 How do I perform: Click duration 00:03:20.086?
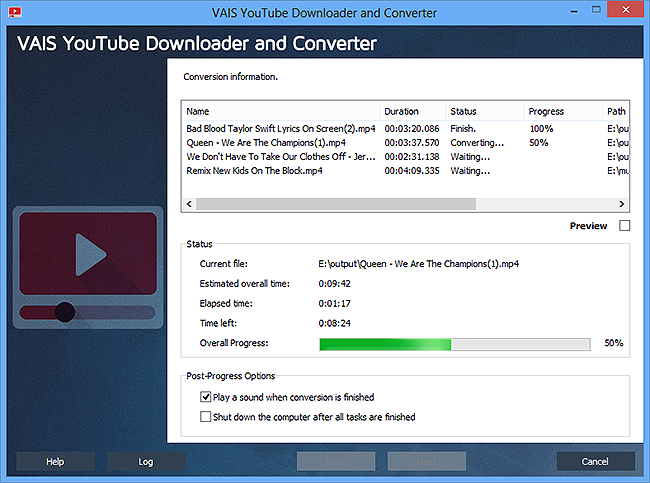412,129
